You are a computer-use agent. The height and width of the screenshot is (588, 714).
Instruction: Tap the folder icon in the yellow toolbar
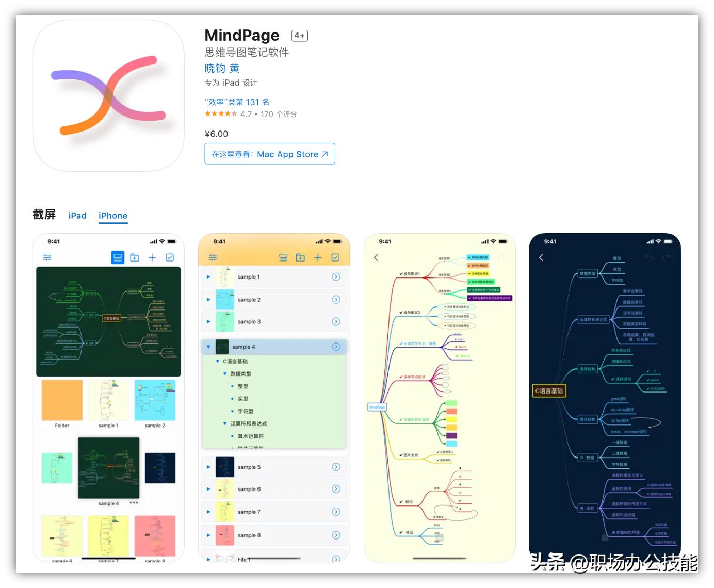pyautogui.click(x=300, y=257)
